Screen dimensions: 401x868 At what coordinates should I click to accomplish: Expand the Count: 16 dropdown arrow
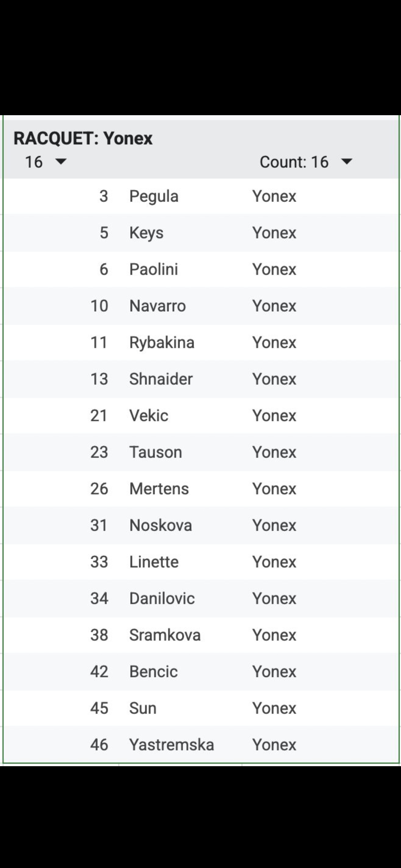tap(347, 161)
